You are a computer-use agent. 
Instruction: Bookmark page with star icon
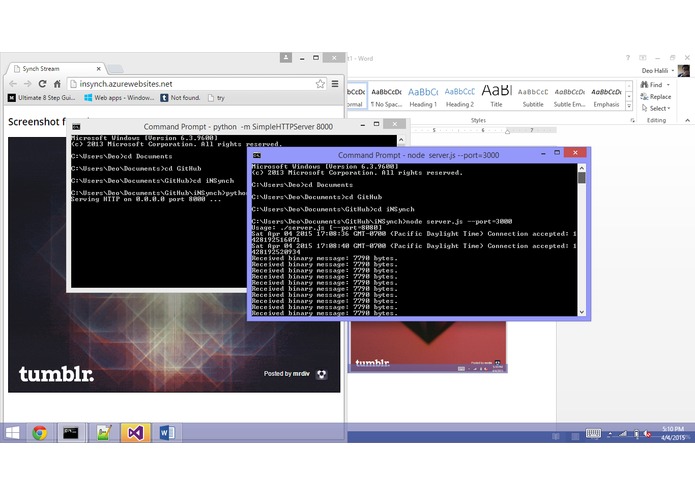click(x=320, y=84)
